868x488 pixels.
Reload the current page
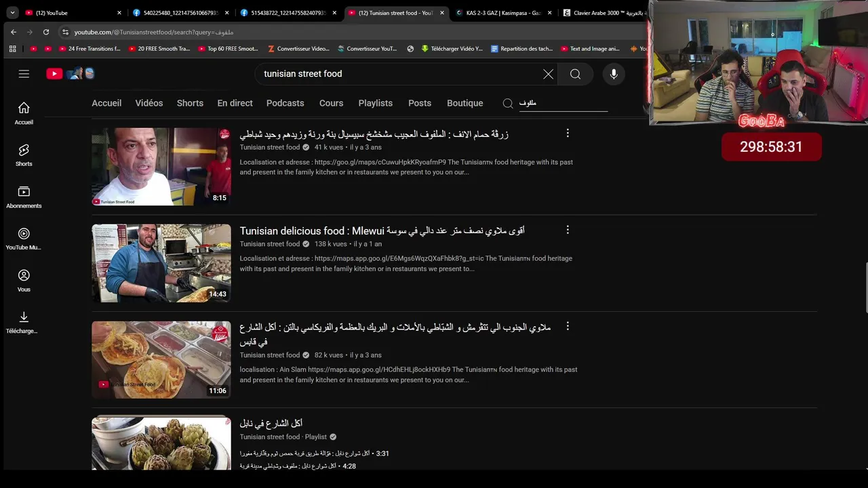45,32
